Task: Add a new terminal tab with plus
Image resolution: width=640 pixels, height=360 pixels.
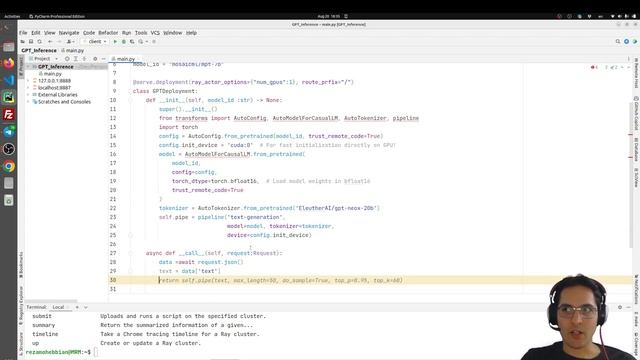Action: point(77,307)
